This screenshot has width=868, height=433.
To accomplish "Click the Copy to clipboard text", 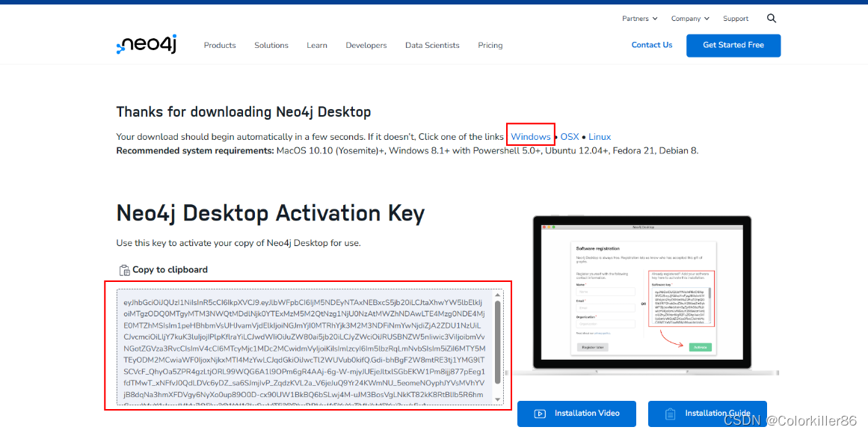I will tap(170, 270).
